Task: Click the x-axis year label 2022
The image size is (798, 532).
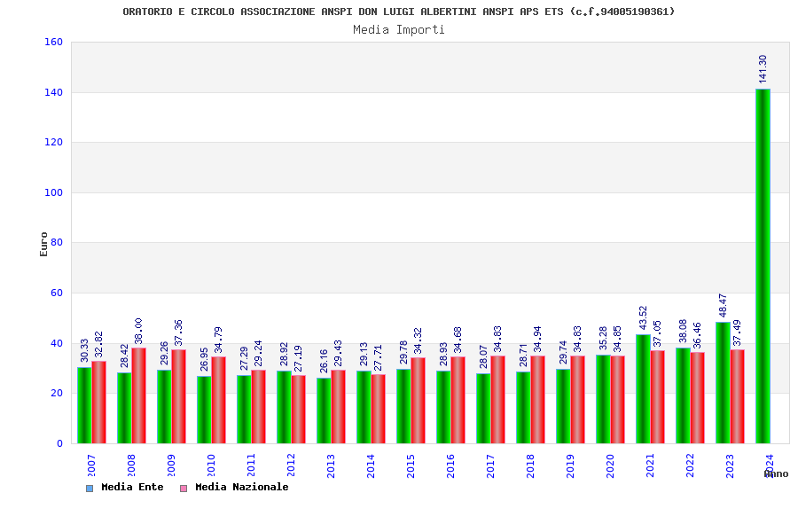Action: coord(690,465)
